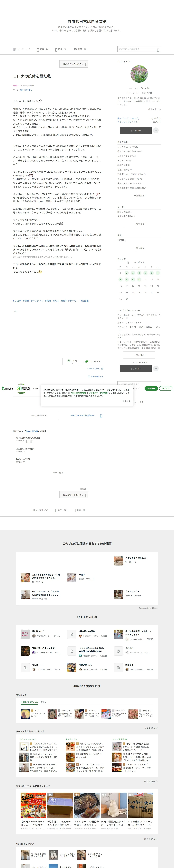Select calendar day 7
The width and height of the screenshot is (174, 868).
pos(158,273)
